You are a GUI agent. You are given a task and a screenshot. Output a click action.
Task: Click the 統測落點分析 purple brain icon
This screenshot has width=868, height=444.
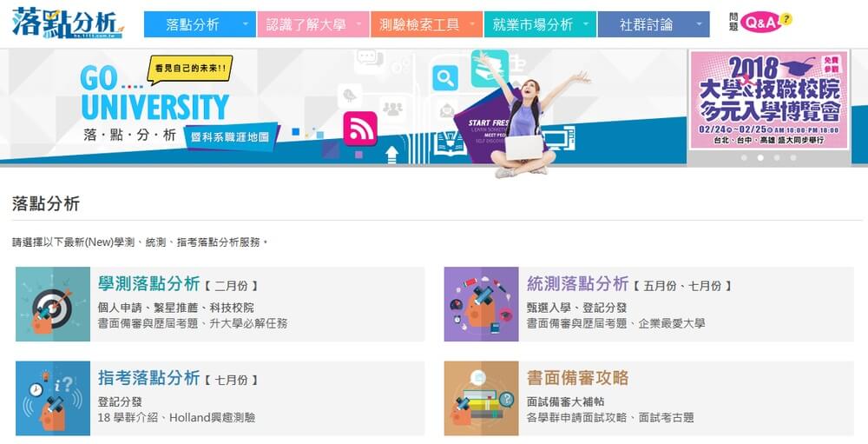pos(481,304)
